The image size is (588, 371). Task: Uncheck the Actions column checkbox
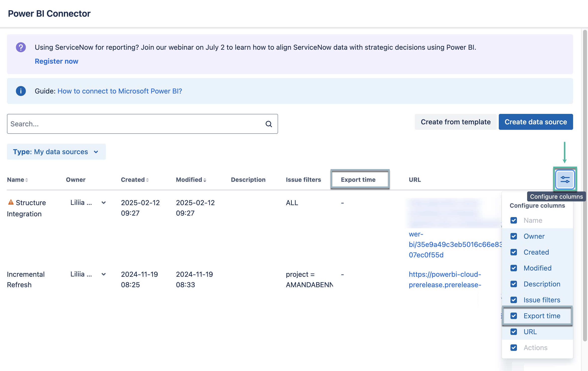[x=513, y=348]
